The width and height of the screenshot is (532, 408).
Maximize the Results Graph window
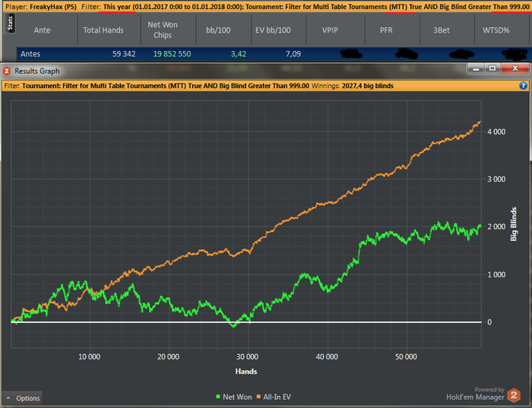[x=492, y=68]
